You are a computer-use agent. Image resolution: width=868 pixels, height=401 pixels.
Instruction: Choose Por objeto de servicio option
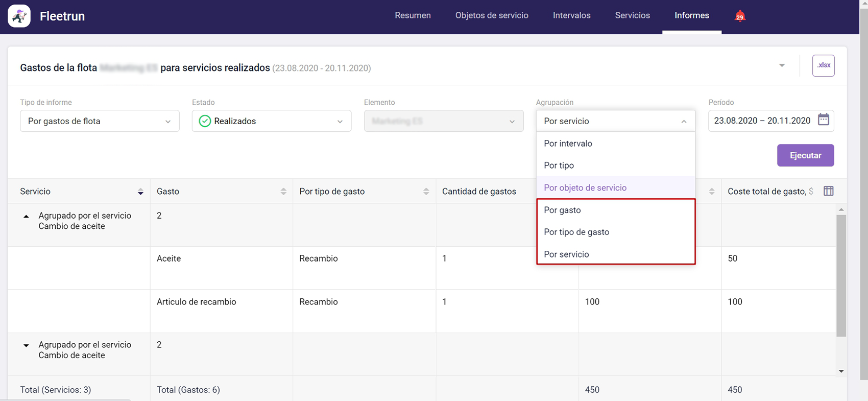click(x=585, y=187)
